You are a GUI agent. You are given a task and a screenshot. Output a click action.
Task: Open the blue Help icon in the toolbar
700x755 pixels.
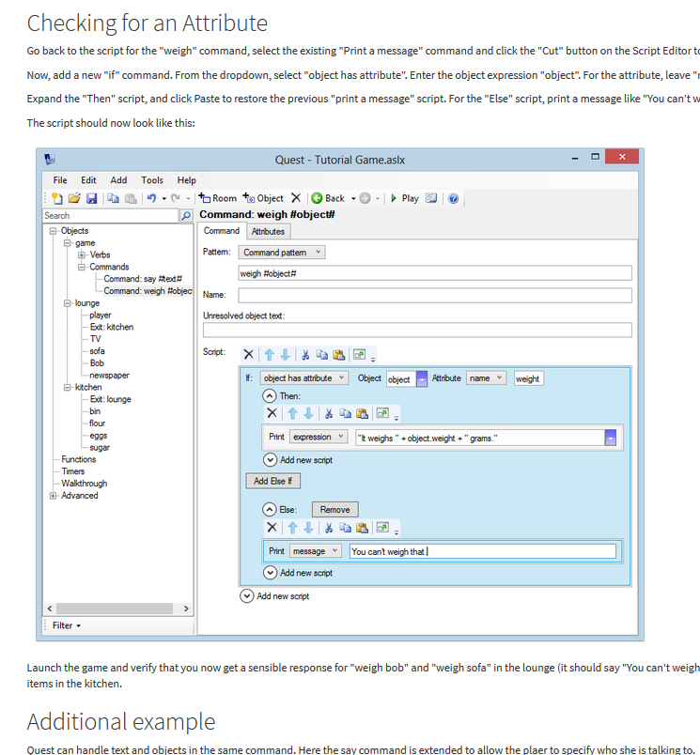point(453,198)
